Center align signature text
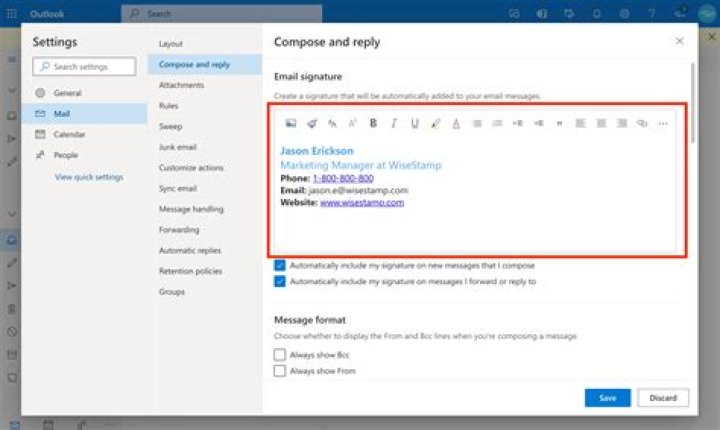The width and height of the screenshot is (720, 430). coord(601,123)
